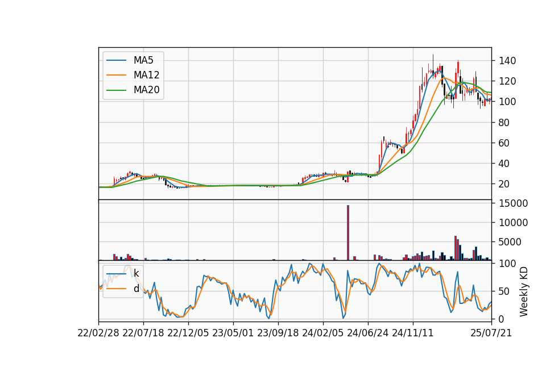546x392 pixels.
Task: Click the 80 price axis label
Action: tap(504, 123)
